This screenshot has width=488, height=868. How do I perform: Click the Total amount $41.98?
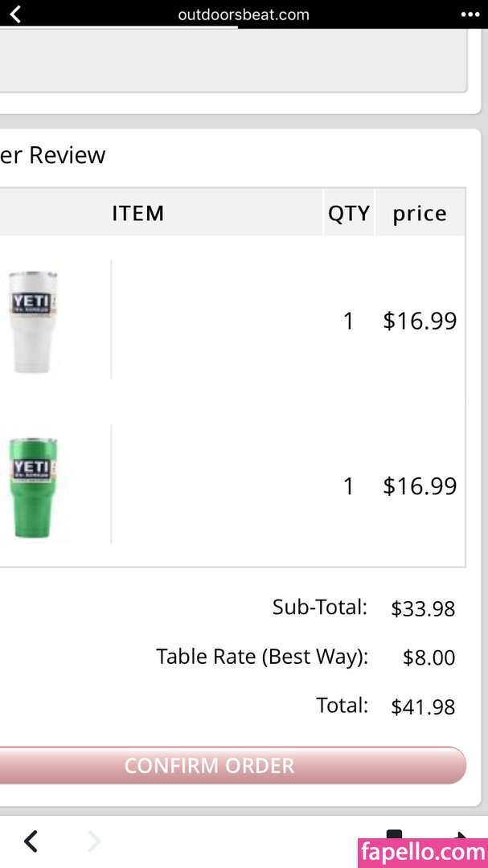tap(423, 707)
